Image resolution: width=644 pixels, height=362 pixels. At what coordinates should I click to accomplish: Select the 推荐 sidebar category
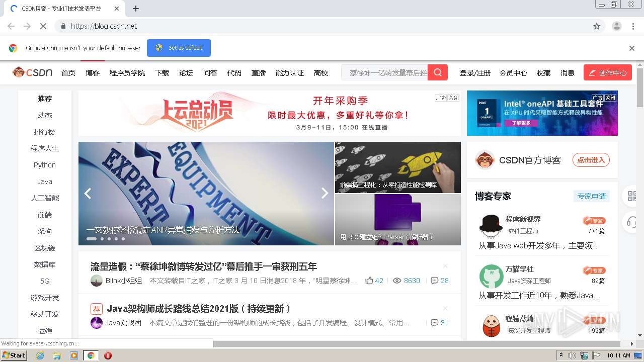coord(45,99)
